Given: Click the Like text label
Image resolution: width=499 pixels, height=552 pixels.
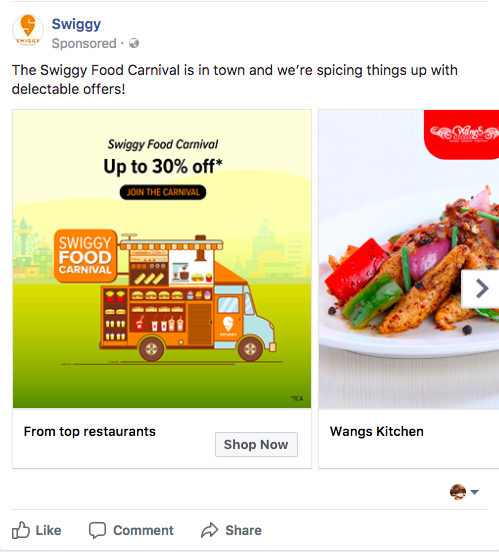Looking at the screenshot, I should click(48, 531).
